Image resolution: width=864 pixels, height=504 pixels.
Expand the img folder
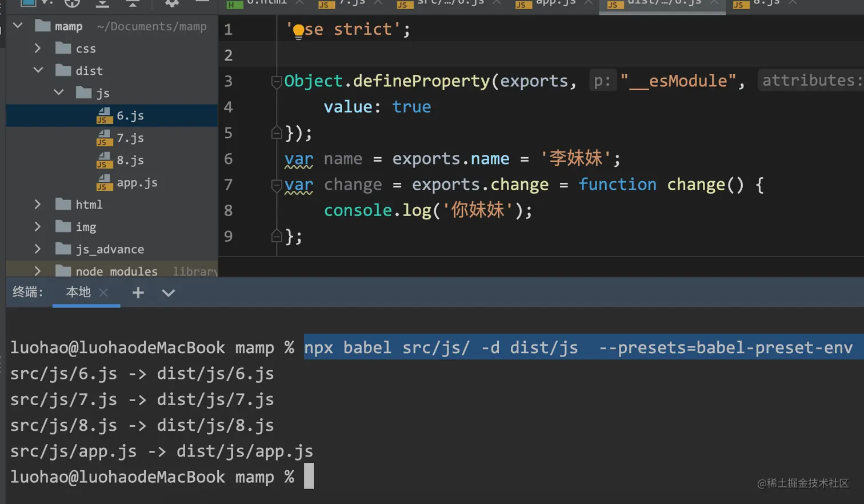click(38, 226)
